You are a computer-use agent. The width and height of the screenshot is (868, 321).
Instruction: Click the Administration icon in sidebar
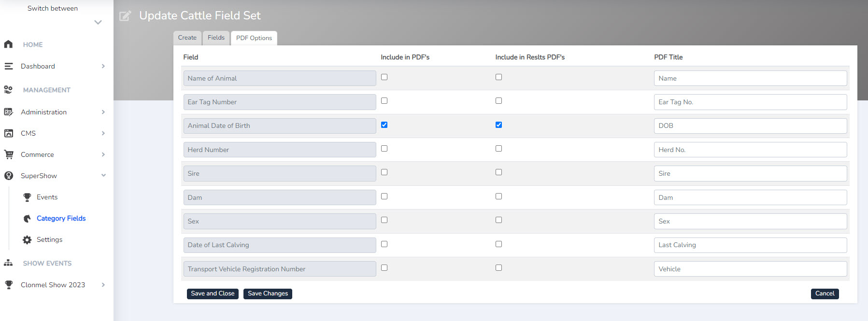9,112
